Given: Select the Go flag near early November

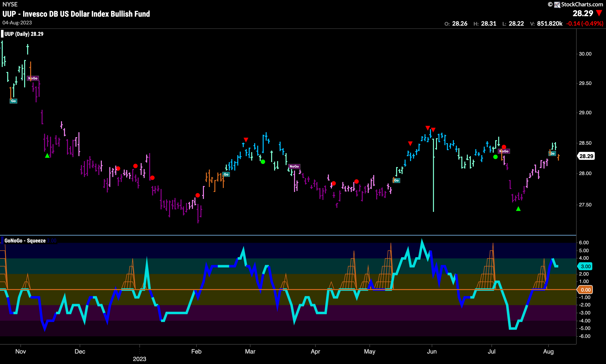Looking at the screenshot, I should (13, 101).
